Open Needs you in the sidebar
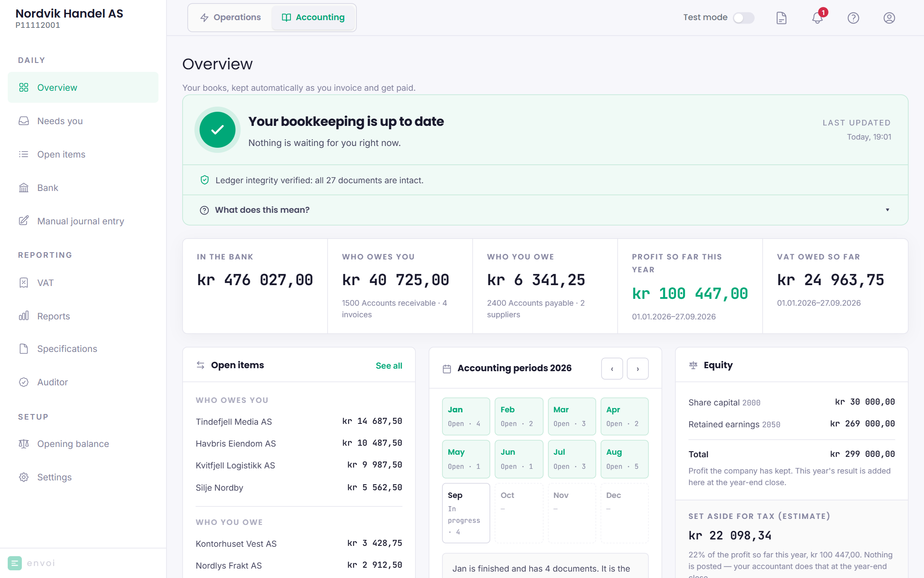Viewport: 924px width, 578px height. 83,121
